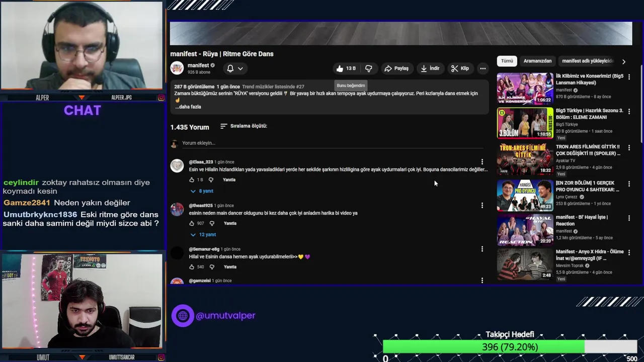Image resolution: width=644 pixels, height=362 pixels.
Task: Open manifest Bi' Hayal İşte Reaction thumbnail
Action: click(x=525, y=230)
